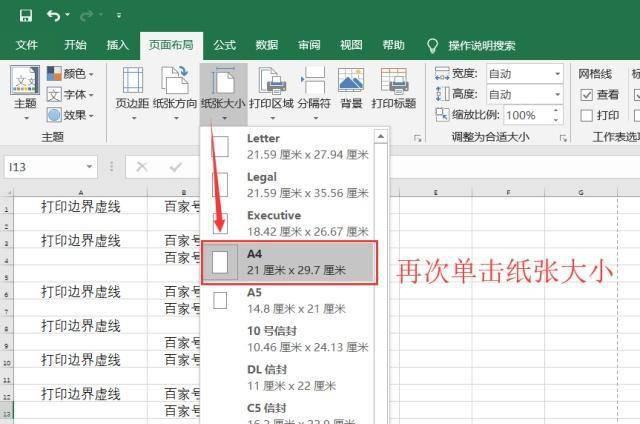
Task: Open the 字体 theme fonts dropdown
Action: point(70,95)
